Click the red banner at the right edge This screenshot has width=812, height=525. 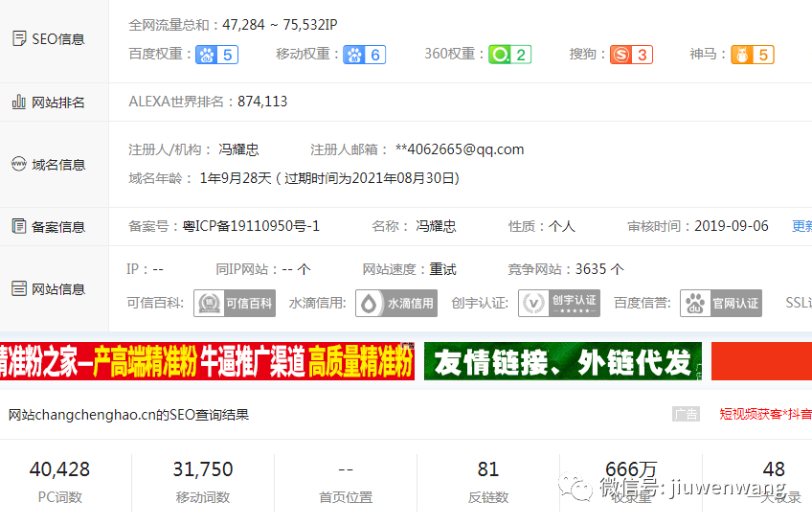[x=762, y=361]
